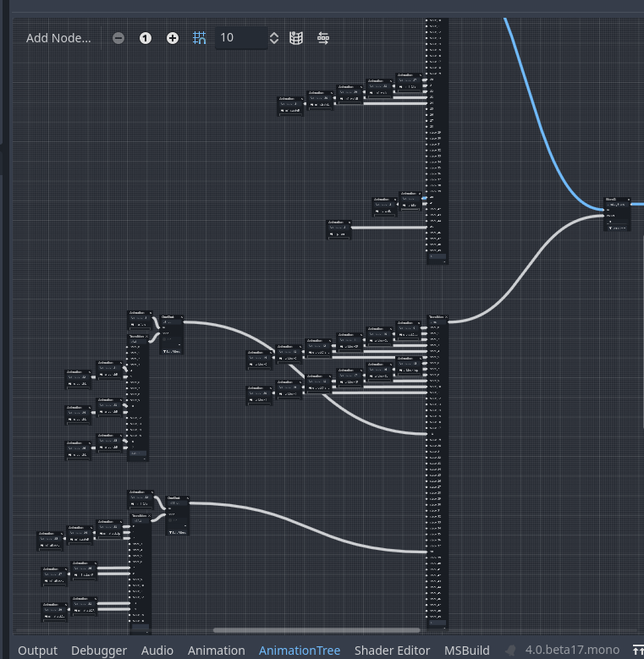Open Edit Filters on the Blend2 node
This screenshot has height=659, width=644.
[x=617, y=228]
